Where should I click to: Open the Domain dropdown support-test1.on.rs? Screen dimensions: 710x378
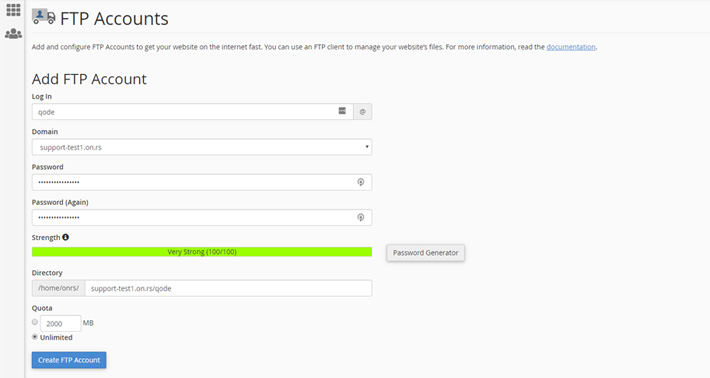pos(202,147)
